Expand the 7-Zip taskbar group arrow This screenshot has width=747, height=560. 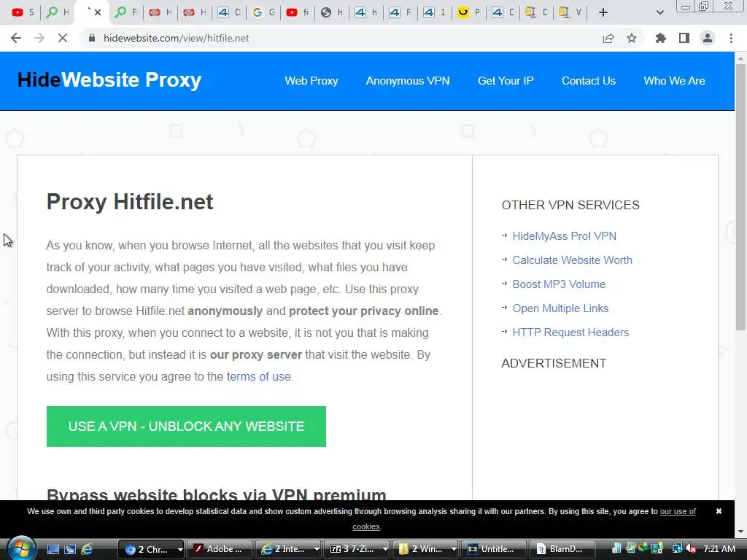coord(385,549)
